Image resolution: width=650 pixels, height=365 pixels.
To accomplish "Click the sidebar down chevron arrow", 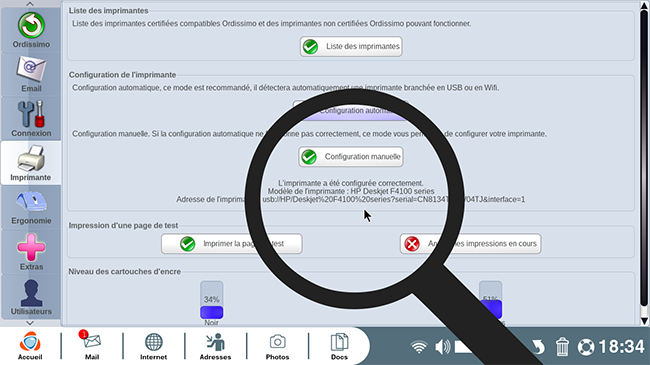I will click(30, 323).
